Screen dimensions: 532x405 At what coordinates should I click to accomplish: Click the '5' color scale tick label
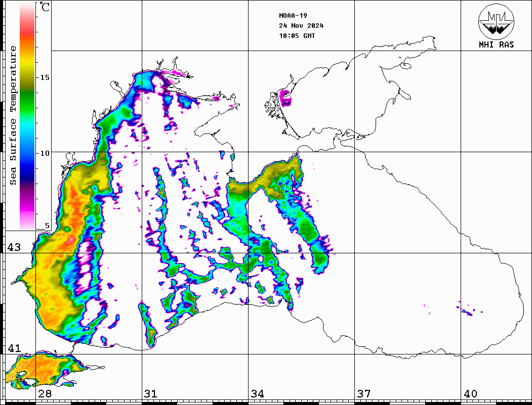(x=47, y=226)
